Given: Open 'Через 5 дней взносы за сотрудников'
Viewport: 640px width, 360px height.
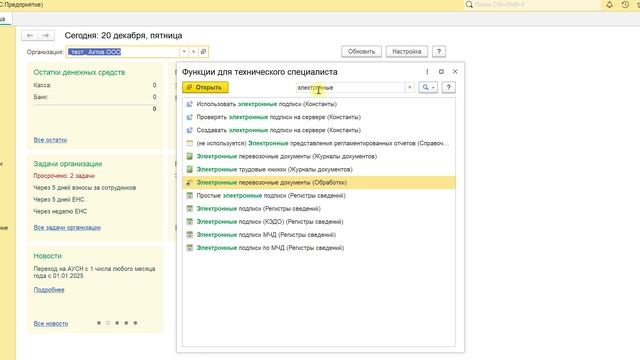Looking at the screenshot, I should click(x=84, y=187).
